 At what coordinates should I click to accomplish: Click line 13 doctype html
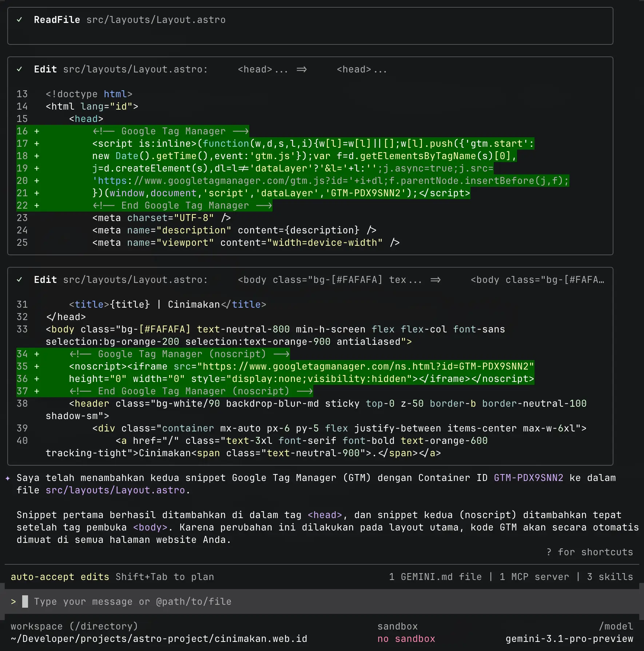pyautogui.click(x=89, y=94)
